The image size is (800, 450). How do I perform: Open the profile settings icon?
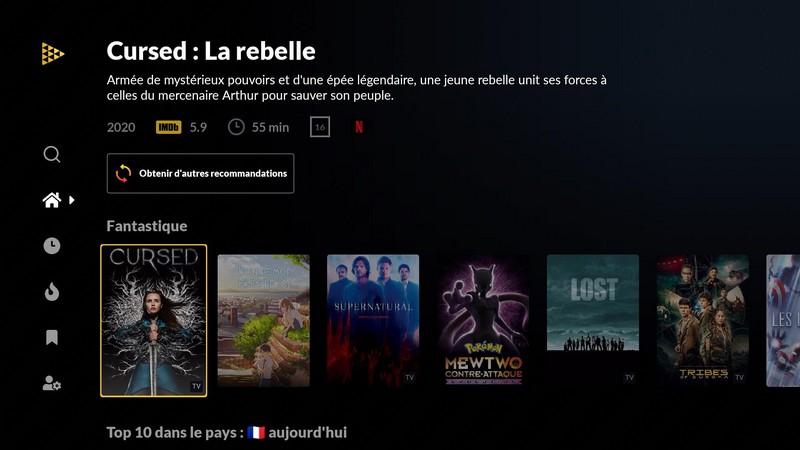[52, 383]
